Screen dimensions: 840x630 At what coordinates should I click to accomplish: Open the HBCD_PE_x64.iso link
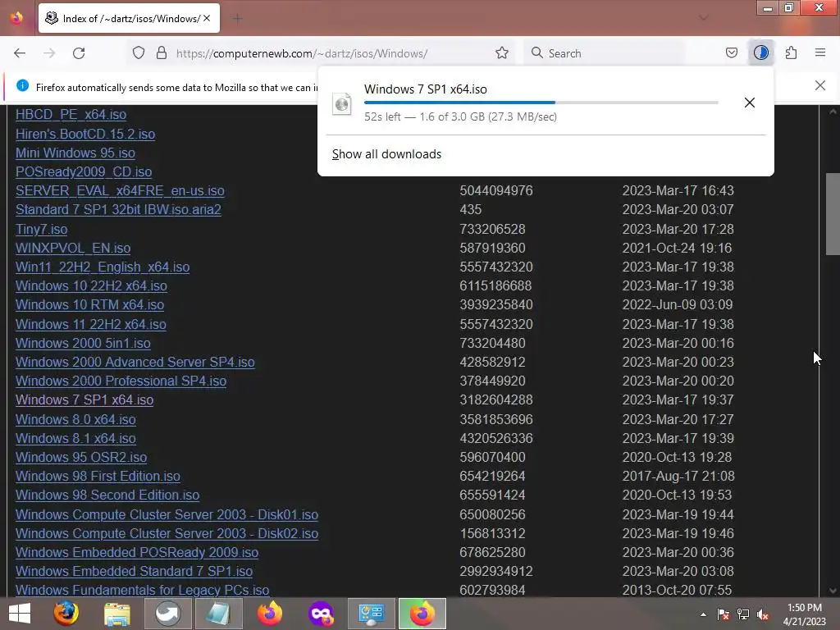click(71, 115)
